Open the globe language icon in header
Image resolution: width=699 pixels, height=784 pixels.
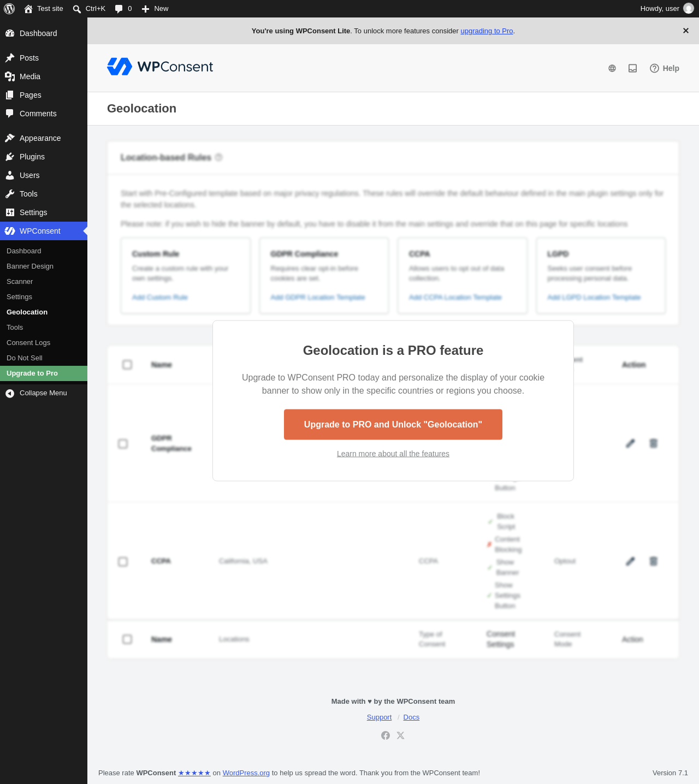tap(612, 68)
